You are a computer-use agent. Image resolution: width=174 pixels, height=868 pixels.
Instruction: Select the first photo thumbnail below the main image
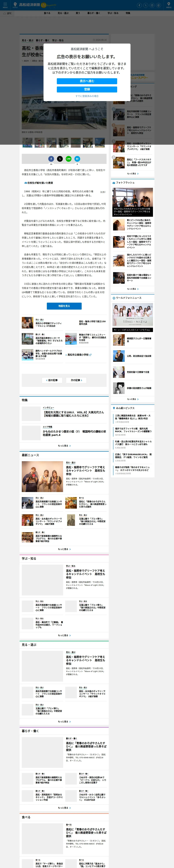coord(27,142)
